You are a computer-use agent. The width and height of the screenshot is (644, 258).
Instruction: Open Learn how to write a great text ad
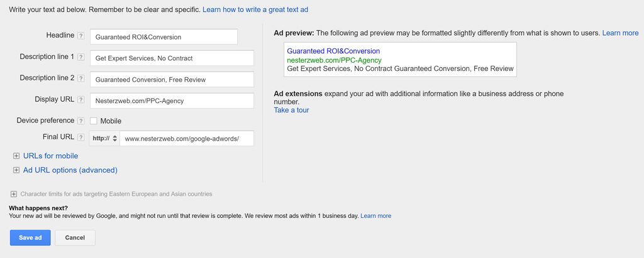(255, 9)
